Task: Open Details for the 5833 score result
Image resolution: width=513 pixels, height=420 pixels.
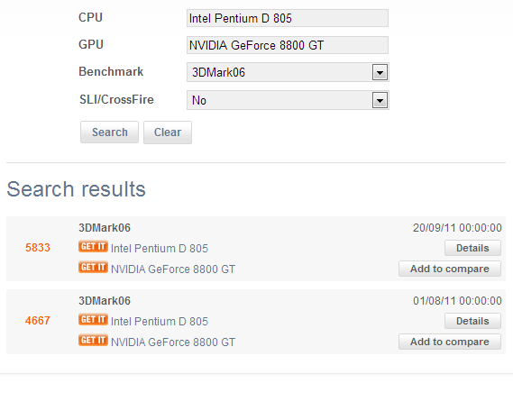Action: click(x=472, y=248)
